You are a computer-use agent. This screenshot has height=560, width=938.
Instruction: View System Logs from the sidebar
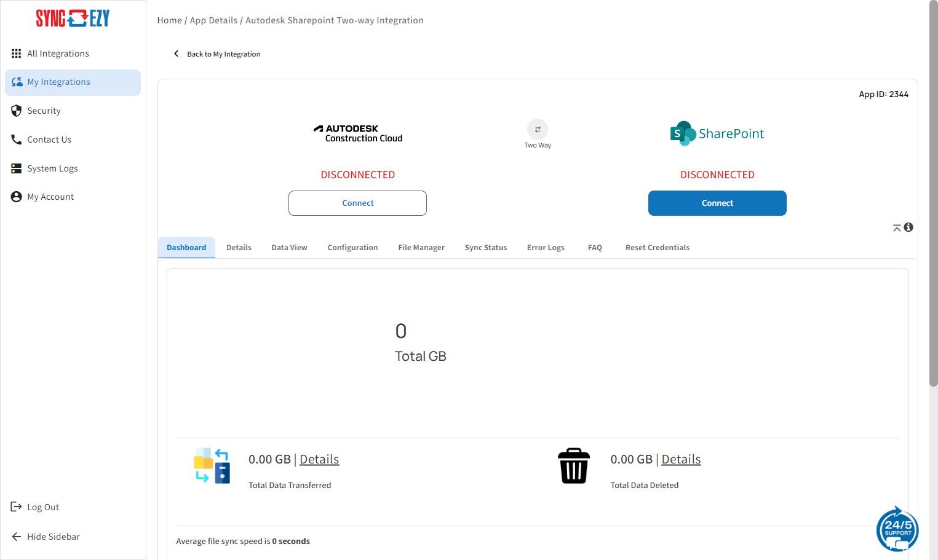[x=73, y=168]
